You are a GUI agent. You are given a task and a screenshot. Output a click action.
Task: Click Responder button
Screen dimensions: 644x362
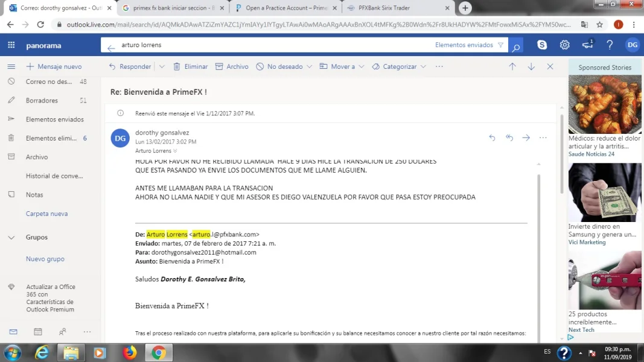[x=130, y=66]
